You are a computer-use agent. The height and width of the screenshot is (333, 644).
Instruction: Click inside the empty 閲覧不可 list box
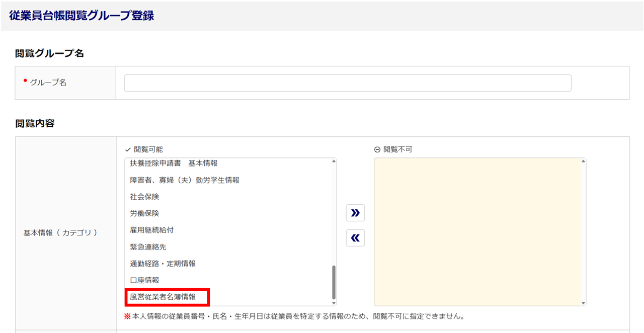click(x=477, y=231)
